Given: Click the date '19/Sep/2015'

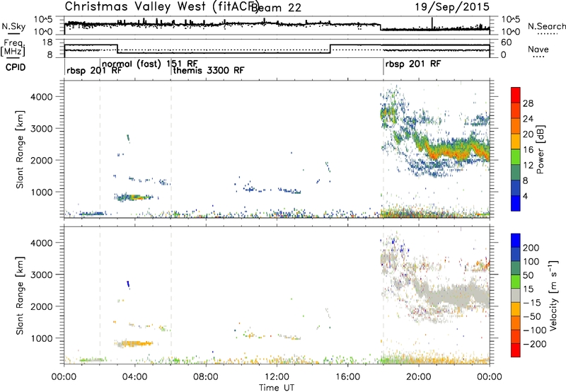Looking at the screenshot, I should (452, 7).
